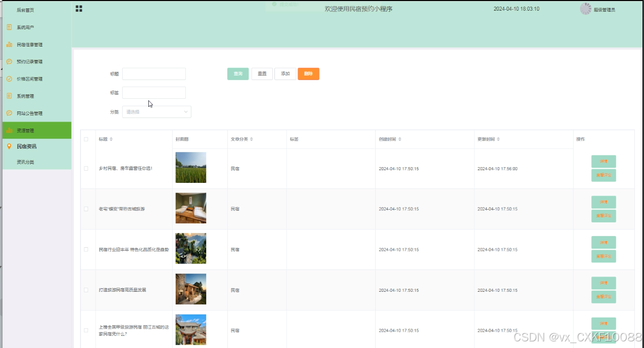
Task: Sort by 文章分类 column arrows
Action: click(x=251, y=139)
